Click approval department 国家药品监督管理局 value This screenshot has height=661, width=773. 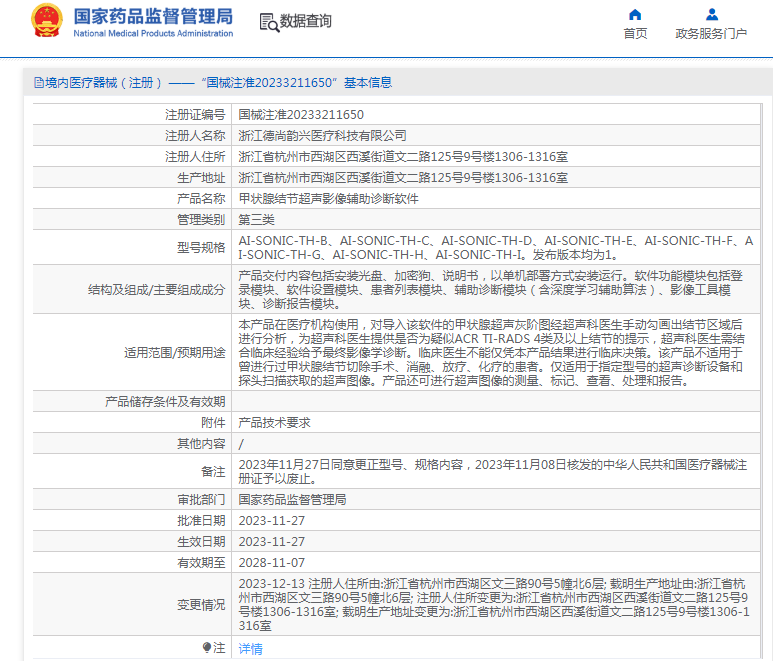(x=292, y=500)
